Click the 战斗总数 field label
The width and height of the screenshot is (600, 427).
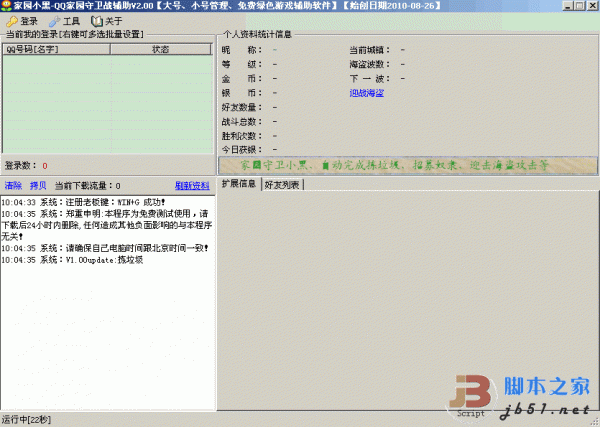pyautogui.click(x=242, y=122)
